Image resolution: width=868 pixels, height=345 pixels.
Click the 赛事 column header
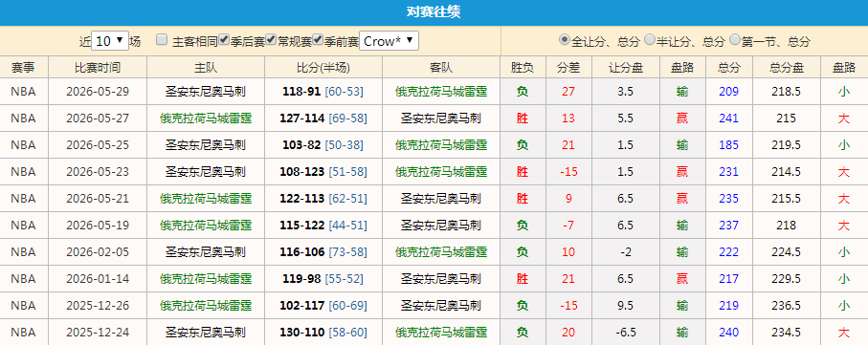pyautogui.click(x=24, y=68)
